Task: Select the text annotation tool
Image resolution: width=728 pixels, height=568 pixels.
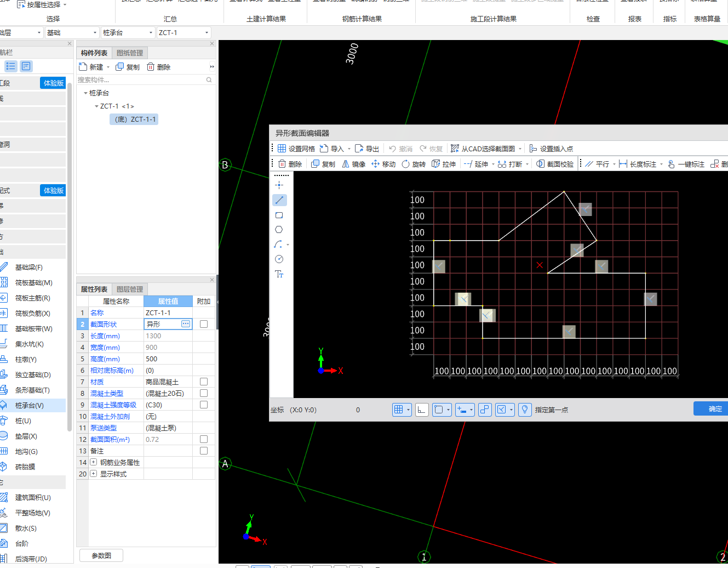Action: 279,274
